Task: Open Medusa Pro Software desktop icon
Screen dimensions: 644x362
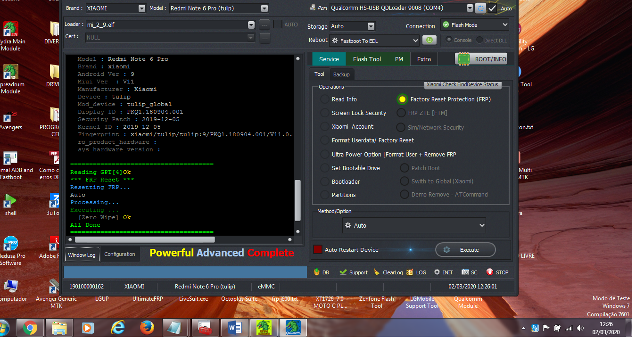Action: (11, 251)
